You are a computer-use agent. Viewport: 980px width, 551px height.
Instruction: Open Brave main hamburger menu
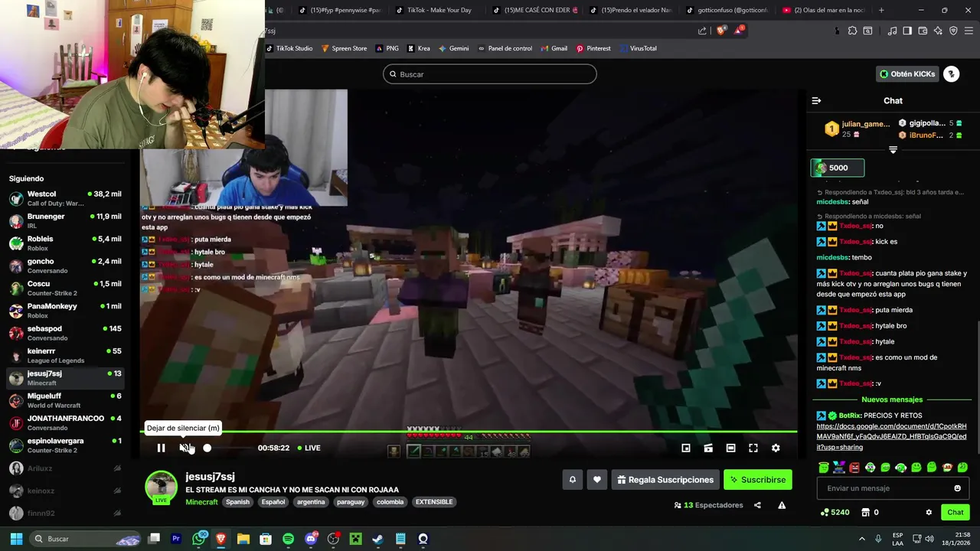[x=968, y=31]
